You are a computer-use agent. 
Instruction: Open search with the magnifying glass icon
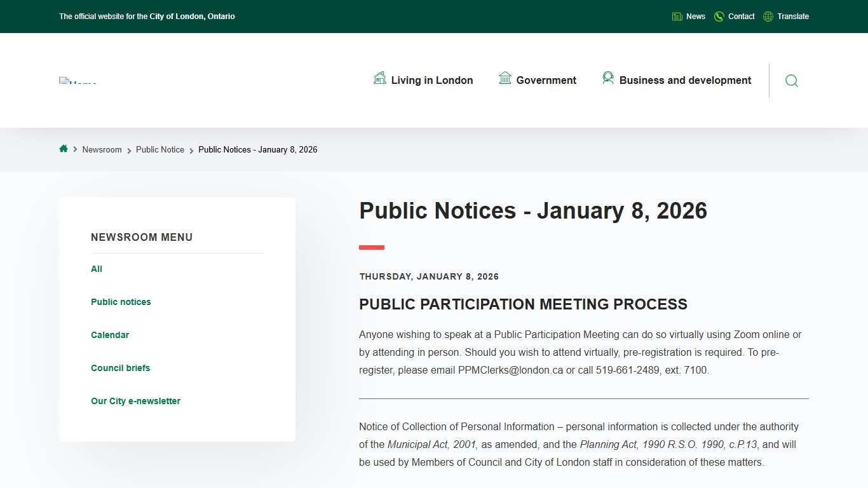coord(791,81)
